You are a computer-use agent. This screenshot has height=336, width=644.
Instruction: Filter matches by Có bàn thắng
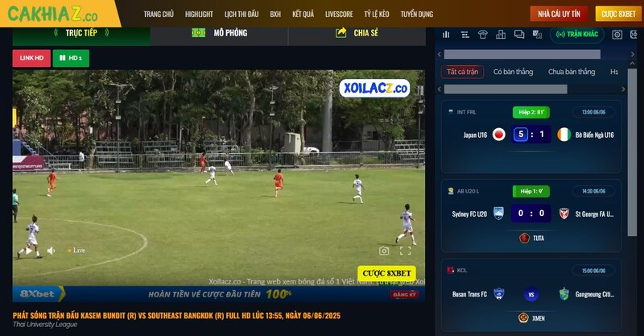click(513, 72)
